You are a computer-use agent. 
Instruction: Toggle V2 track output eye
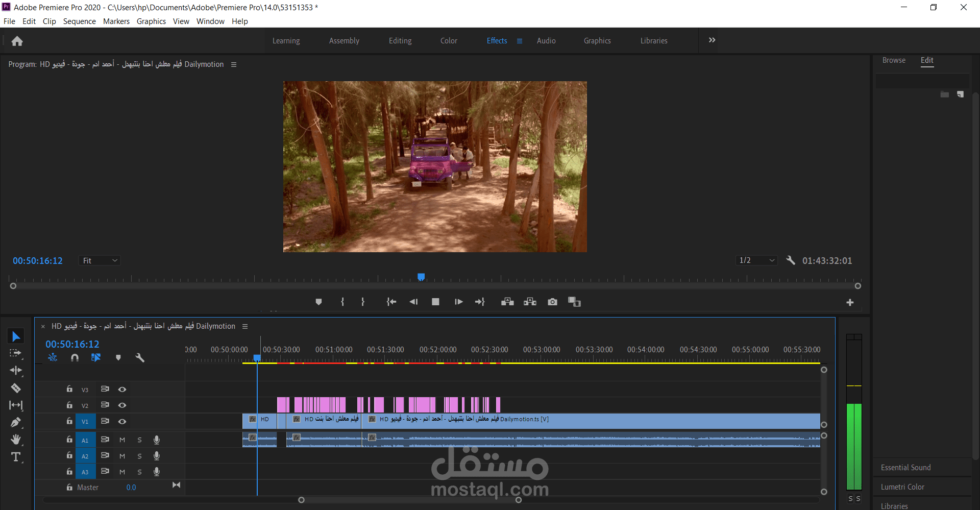click(122, 405)
